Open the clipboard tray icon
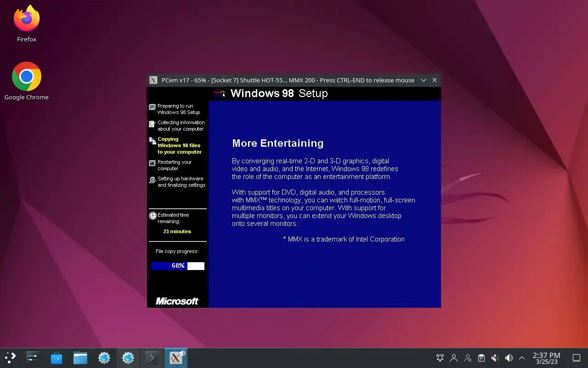Image resolution: width=588 pixels, height=368 pixels. (481, 358)
